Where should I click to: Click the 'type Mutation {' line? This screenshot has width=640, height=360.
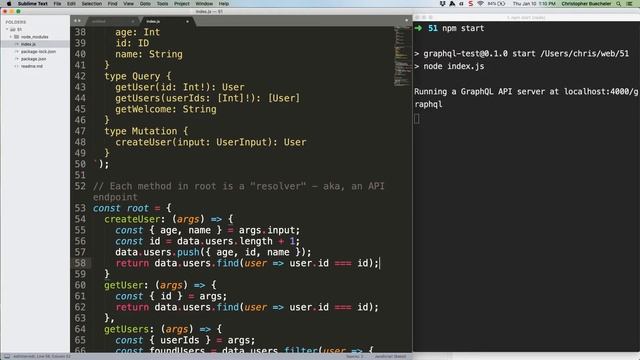[x=146, y=131]
